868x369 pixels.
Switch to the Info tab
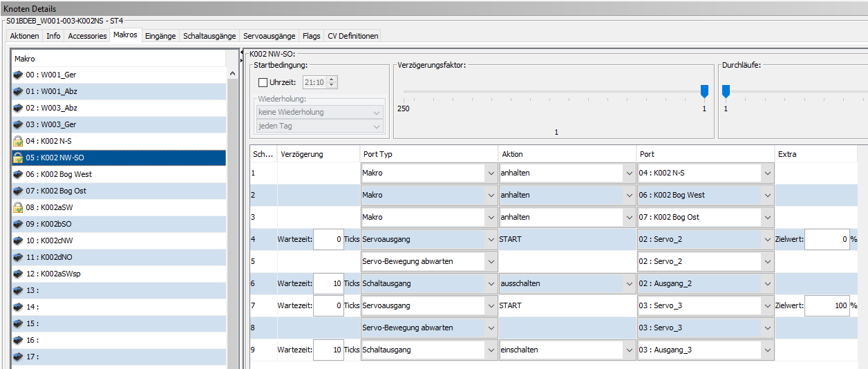53,36
